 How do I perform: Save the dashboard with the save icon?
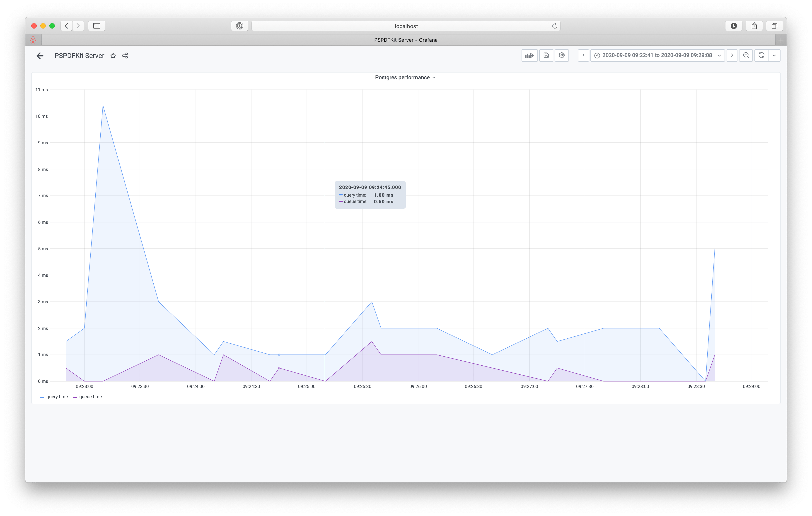[546, 55]
